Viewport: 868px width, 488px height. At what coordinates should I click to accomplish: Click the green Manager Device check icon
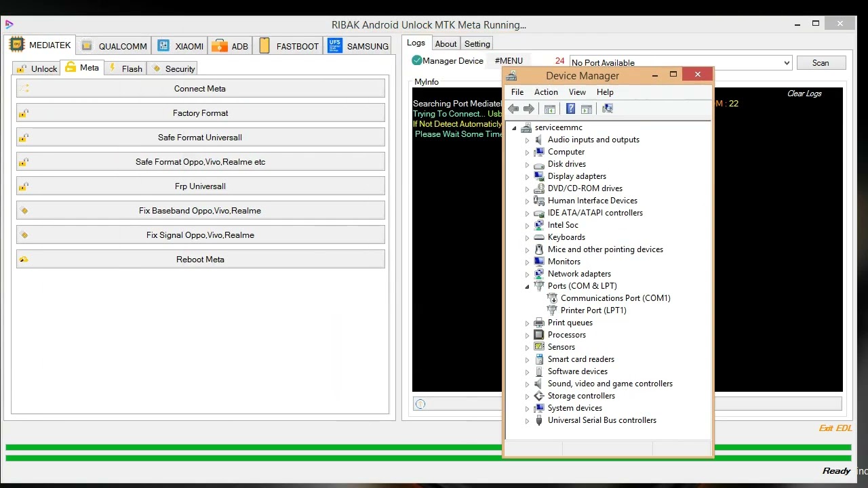[417, 61]
